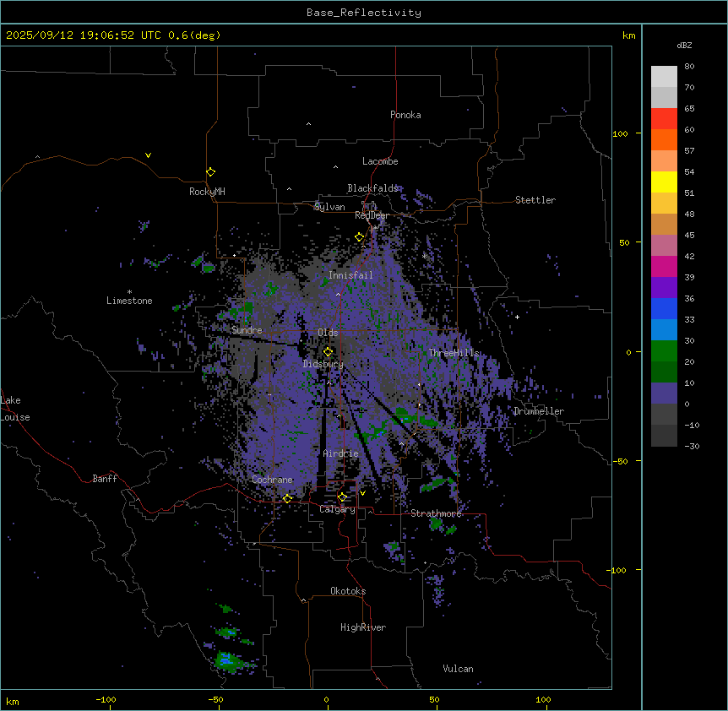Click the Airdrie city label
The height and width of the screenshot is (711, 728).
coord(340,453)
